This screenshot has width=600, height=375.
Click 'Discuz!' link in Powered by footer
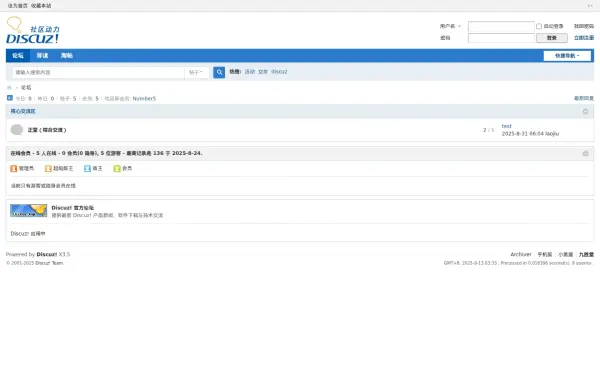click(x=47, y=254)
